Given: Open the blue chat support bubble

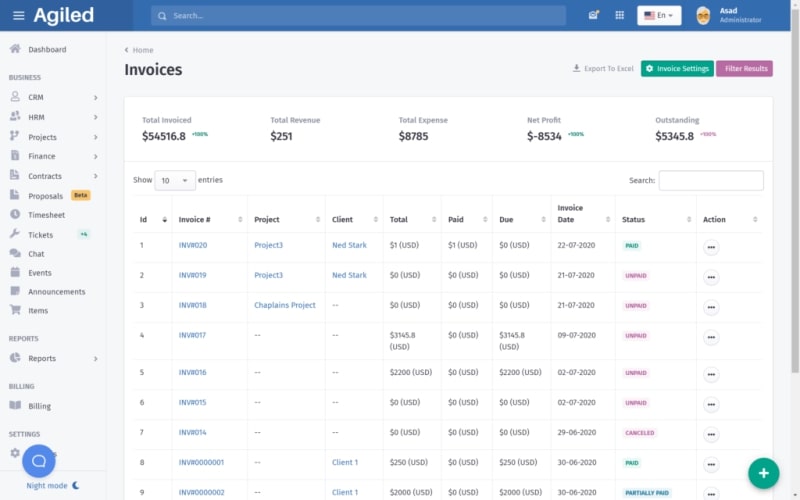Looking at the screenshot, I should (x=39, y=461).
